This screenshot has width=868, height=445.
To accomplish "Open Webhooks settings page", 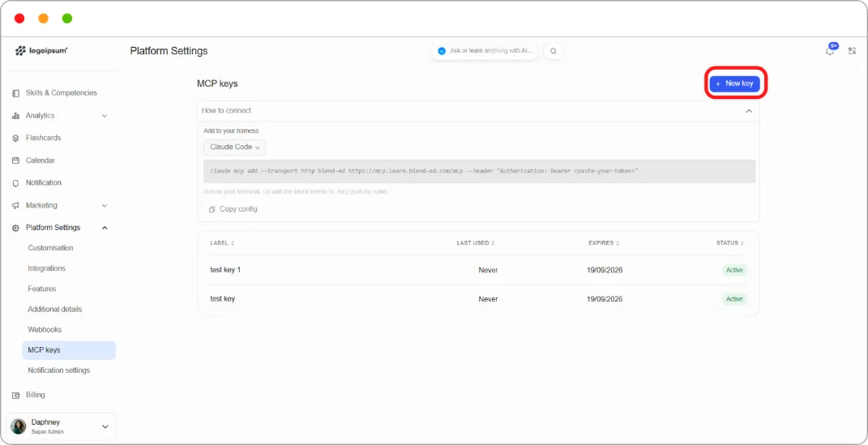I will pyautogui.click(x=45, y=330).
